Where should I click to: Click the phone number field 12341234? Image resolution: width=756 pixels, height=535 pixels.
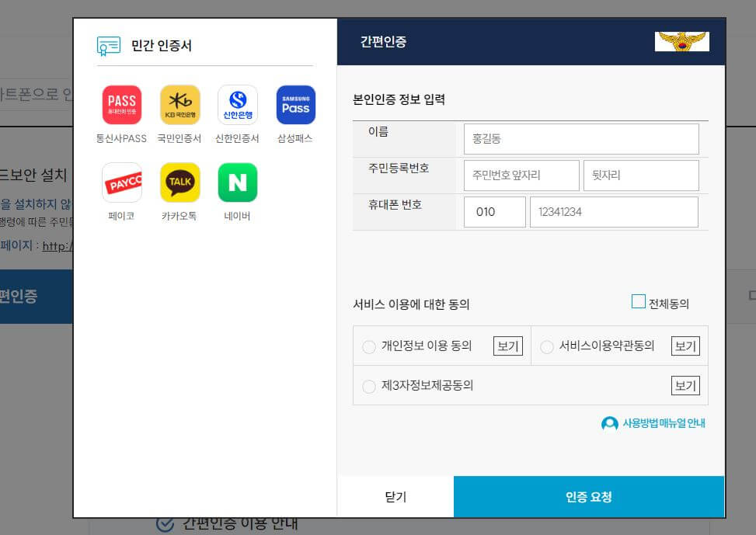pyautogui.click(x=614, y=211)
